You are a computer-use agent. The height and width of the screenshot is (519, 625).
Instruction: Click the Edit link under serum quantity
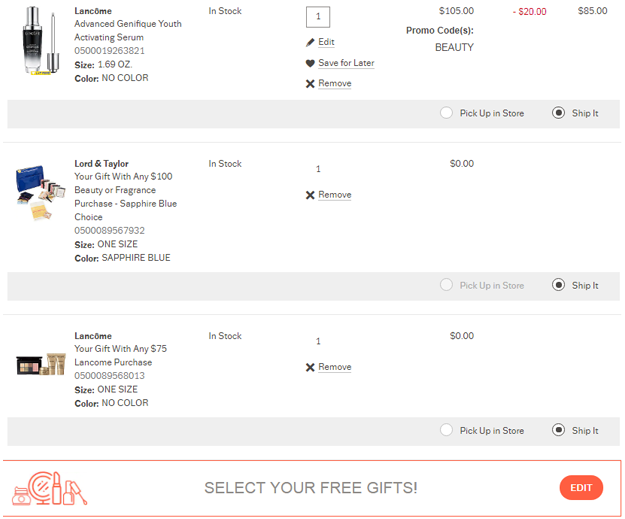click(x=326, y=42)
